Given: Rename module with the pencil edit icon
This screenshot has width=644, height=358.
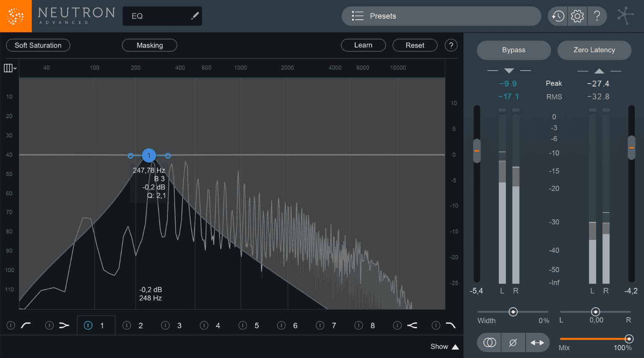Looking at the screenshot, I should [x=195, y=16].
